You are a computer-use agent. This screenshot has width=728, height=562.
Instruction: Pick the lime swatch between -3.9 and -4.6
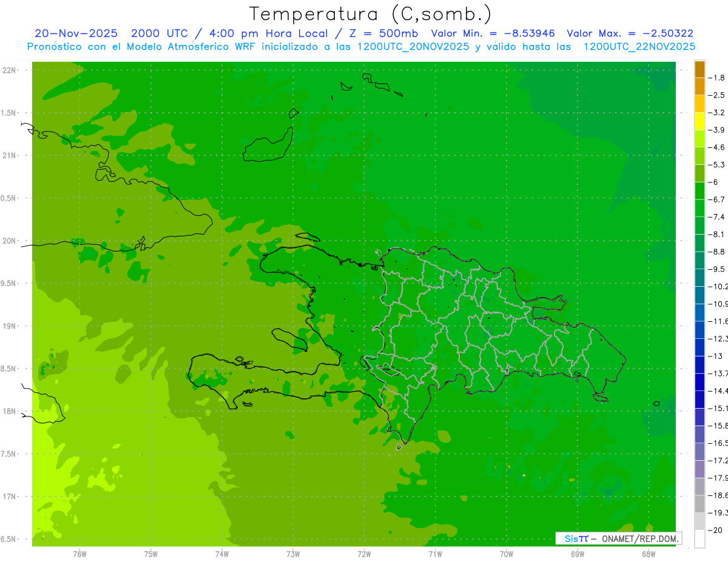click(699, 139)
